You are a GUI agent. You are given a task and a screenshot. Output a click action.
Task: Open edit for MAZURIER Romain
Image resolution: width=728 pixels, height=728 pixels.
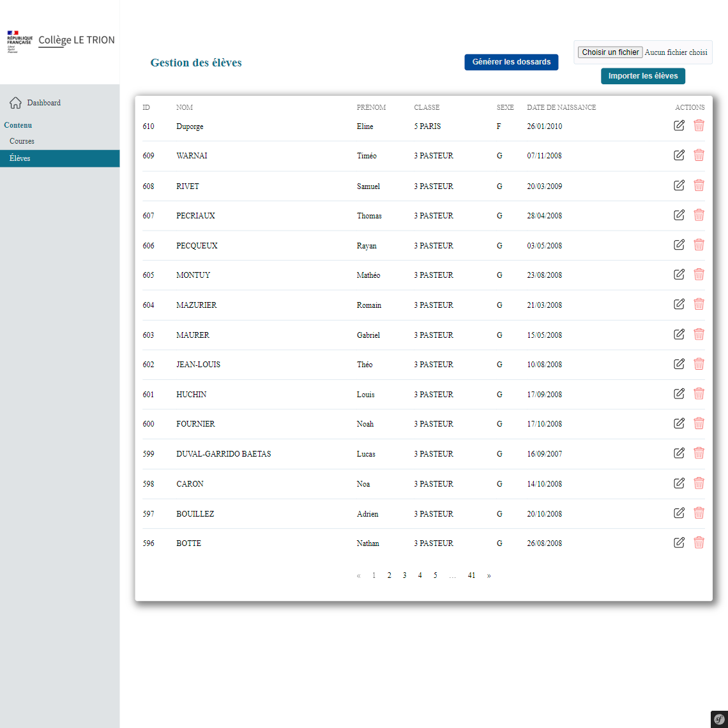[679, 304]
